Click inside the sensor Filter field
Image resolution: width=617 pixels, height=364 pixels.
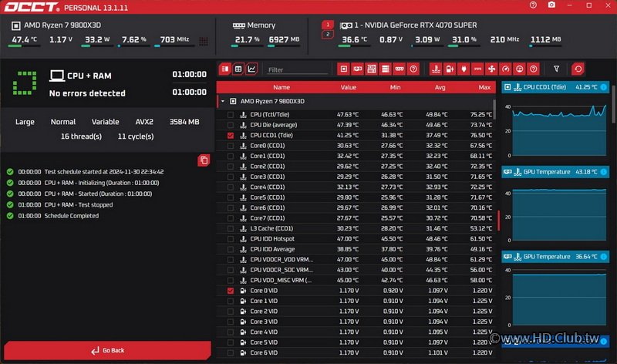(297, 69)
